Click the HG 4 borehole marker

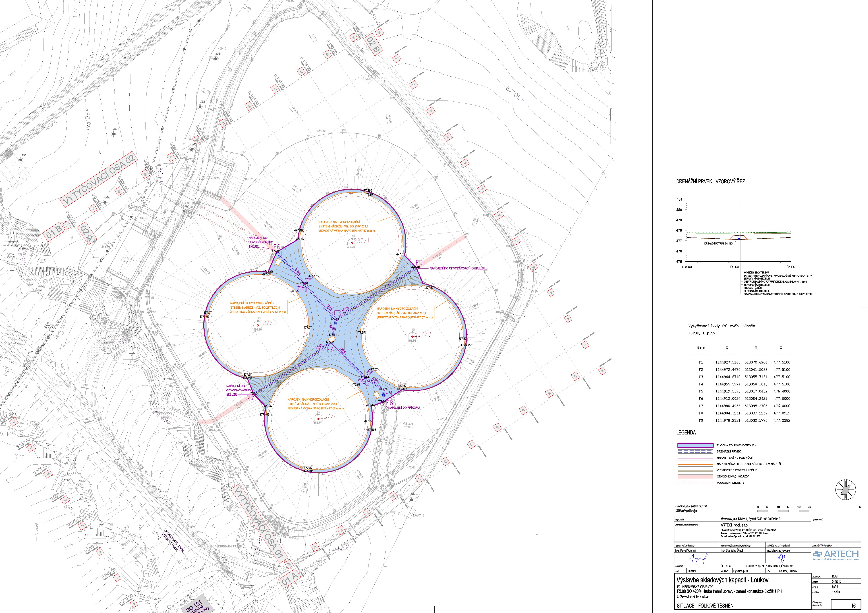click(411, 500)
